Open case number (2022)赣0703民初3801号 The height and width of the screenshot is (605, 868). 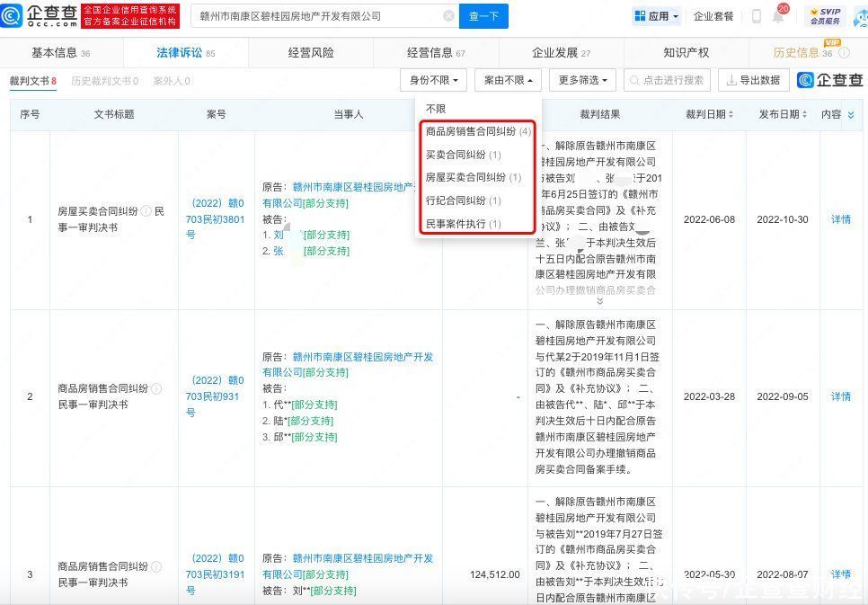tap(216, 218)
